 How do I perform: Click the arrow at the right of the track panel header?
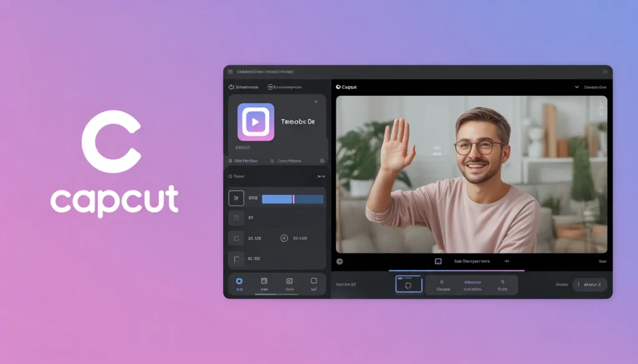coord(321,177)
